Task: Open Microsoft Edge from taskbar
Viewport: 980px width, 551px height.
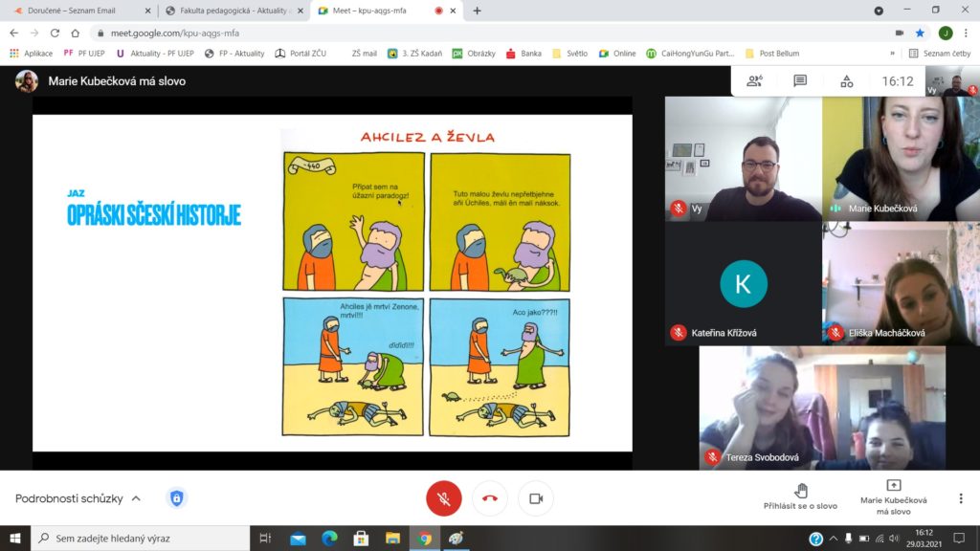Action: coord(329,538)
